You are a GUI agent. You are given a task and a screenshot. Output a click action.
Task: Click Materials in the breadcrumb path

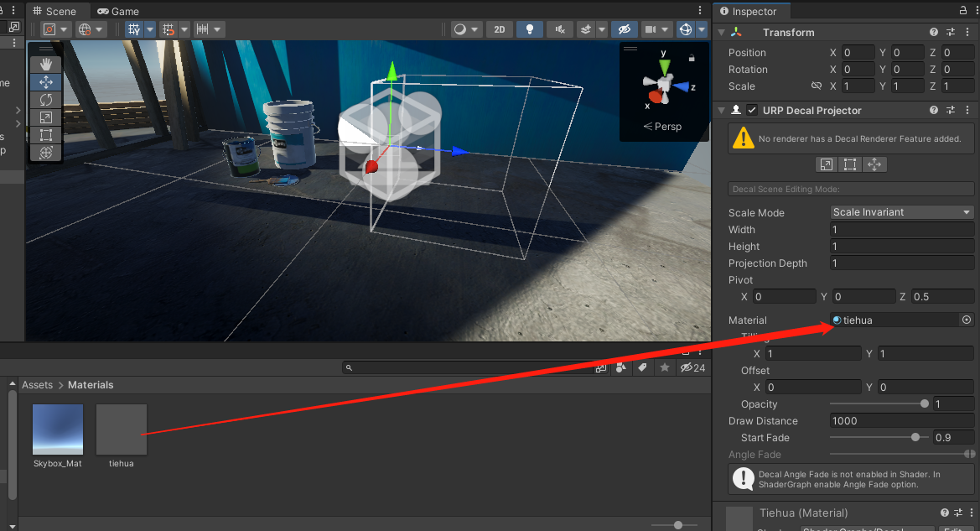(x=91, y=385)
